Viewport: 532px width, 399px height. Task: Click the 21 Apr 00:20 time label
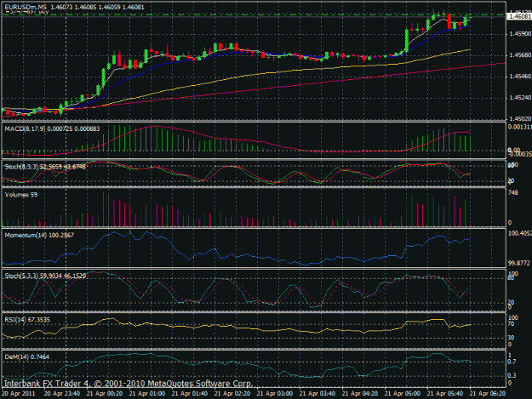(x=105, y=394)
